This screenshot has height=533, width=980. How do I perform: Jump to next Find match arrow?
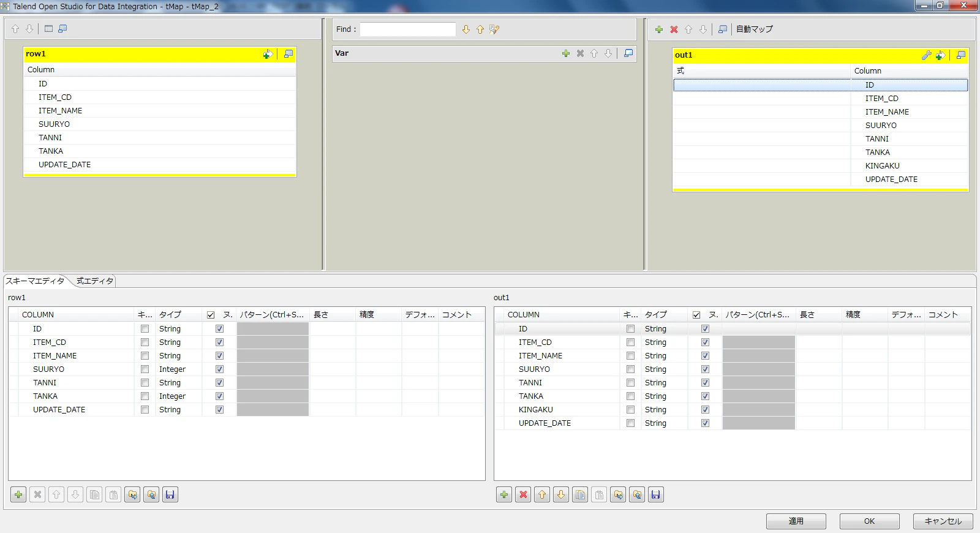coord(466,29)
